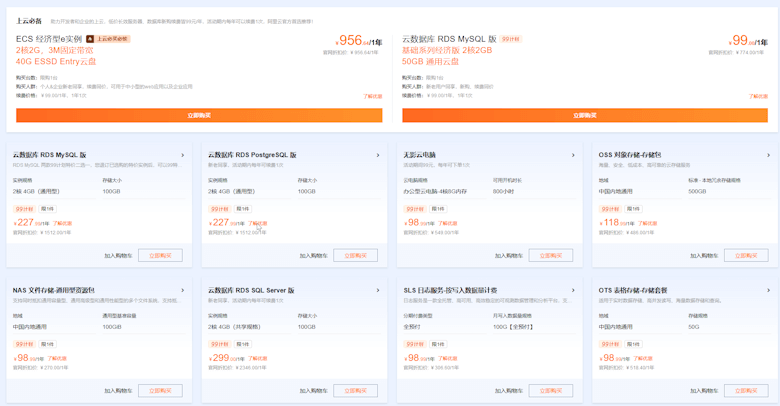Expand the 云数据库 RDS MySQL 版 card chevron
This screenshot has height=406, width=780.
click(182, 155)
